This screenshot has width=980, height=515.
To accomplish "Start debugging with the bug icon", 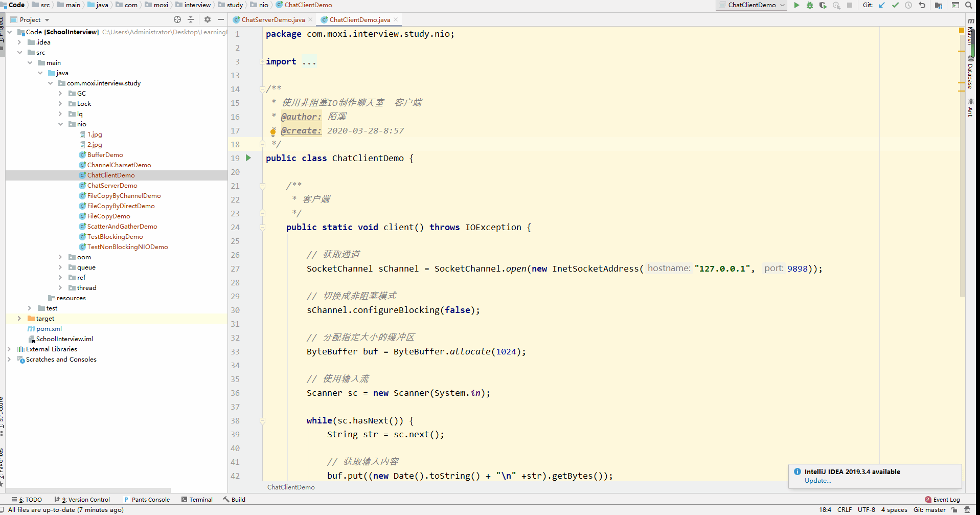I will [x=810, y=5].
